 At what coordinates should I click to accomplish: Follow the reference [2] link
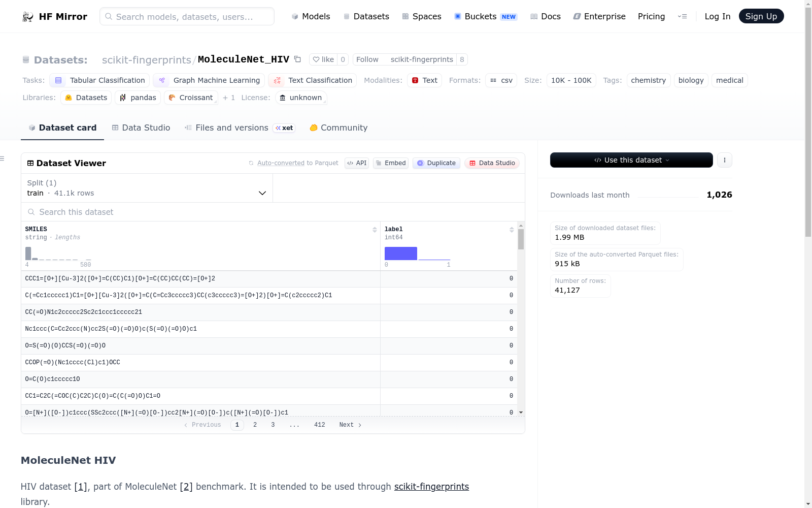(186, 487)
